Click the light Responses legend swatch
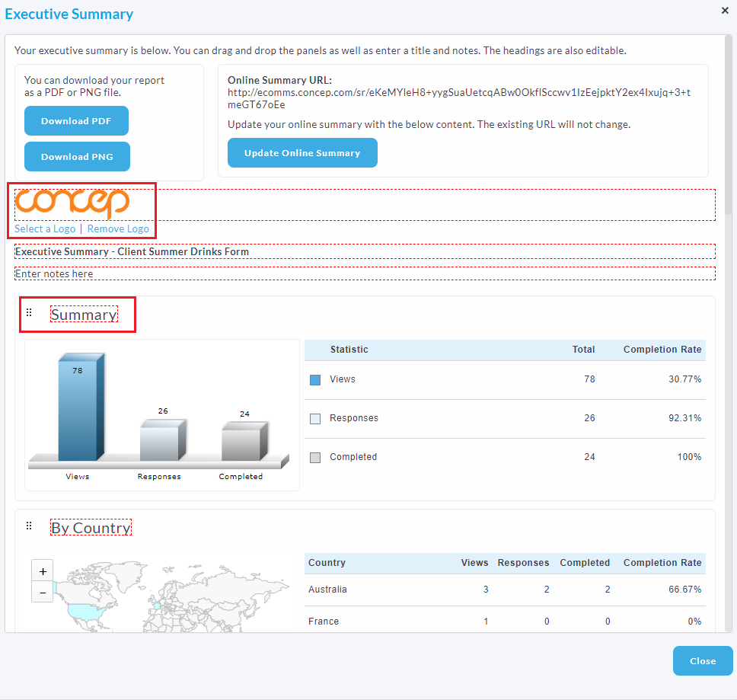Image resolution: width=737 pixels, height=700 pixels. tap(315, 419)
